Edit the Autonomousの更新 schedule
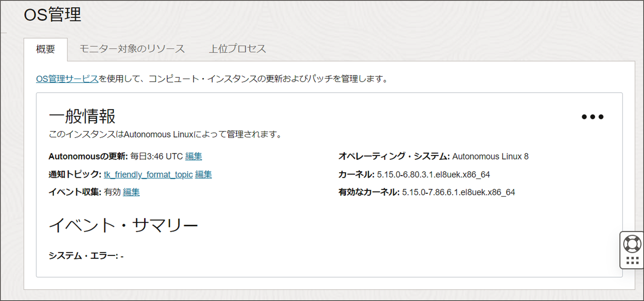 coord(193,156)
